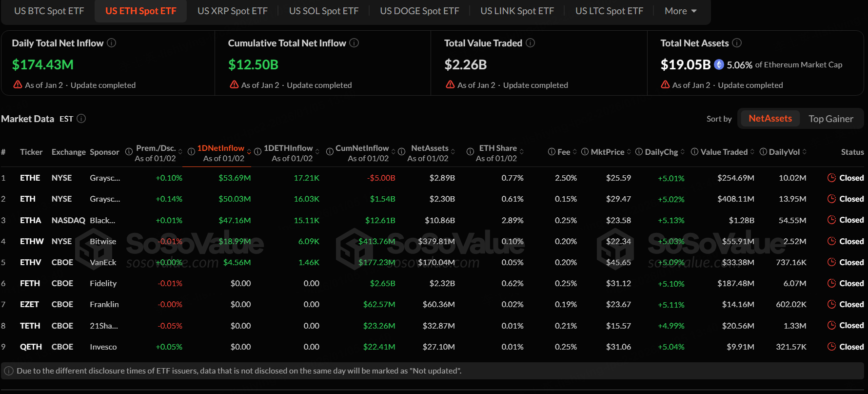
Task: Click the Invesco sponsor cell
Action: [103, 347]
